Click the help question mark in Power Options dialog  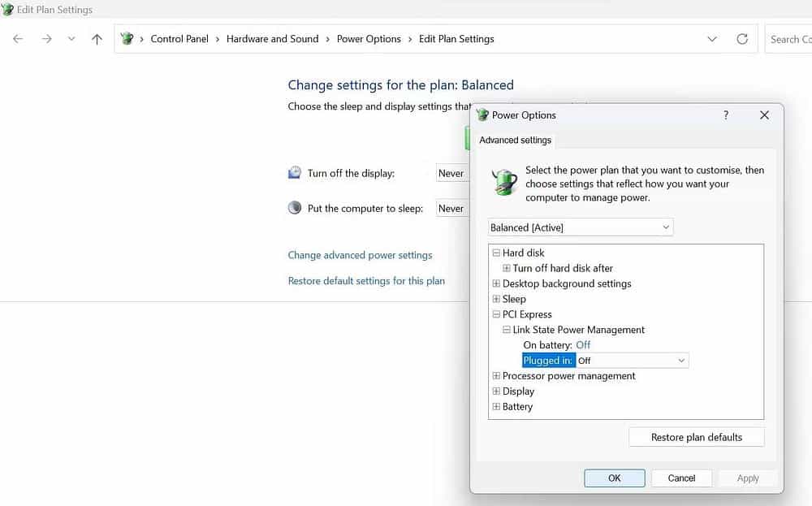[725, 115]
